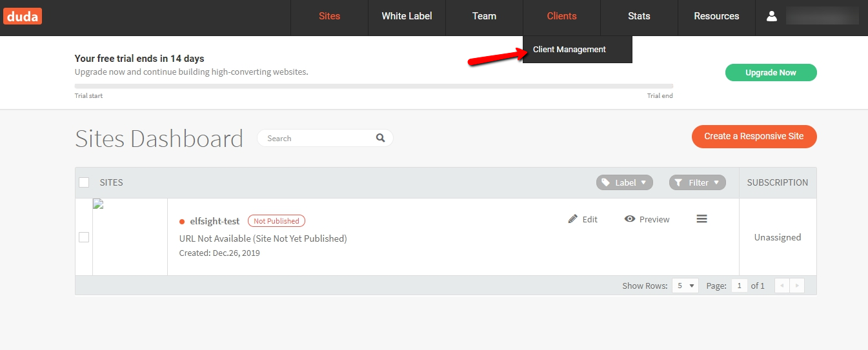Click the orange status dot beside elfsight-test
This screenshot has height=350, width=868.
pyautogui.click(x=182, y=222)
